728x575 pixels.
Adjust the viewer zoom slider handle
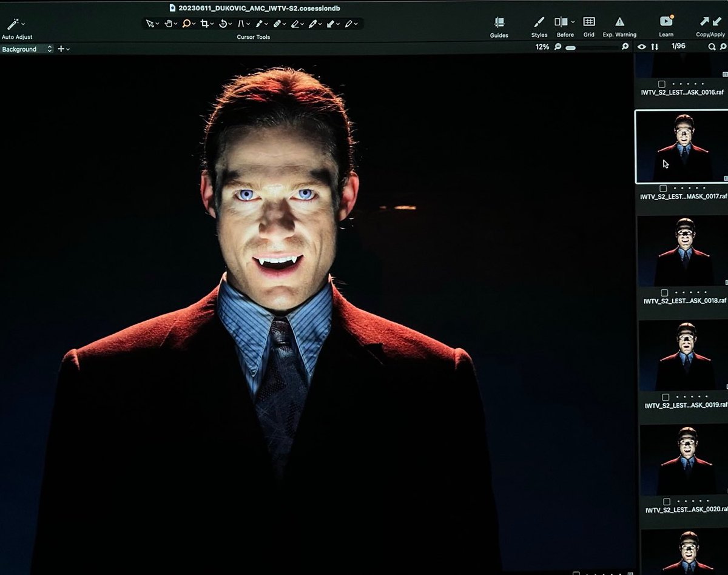pyautogui.click(x=570, y=48)
